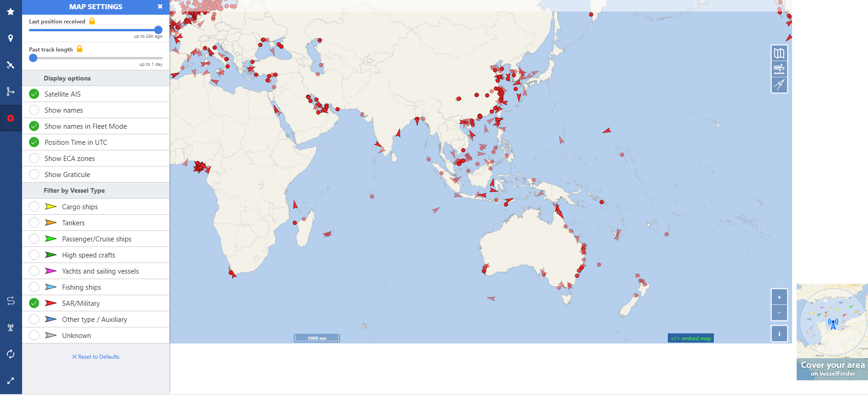Check the Unknown vessel type filter
Viewport: 868px width, 395px height.
(34, 335)
